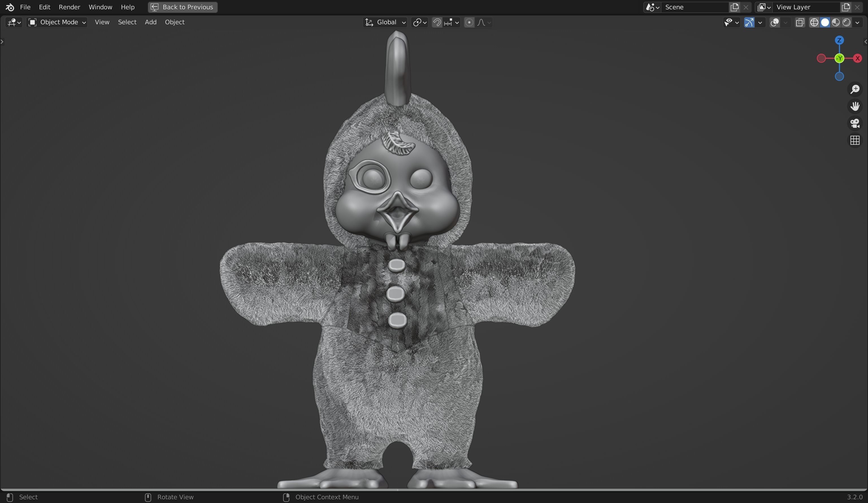The width and height of the screenshot is (868, 503).
Task: Click Back to Previous button
Action: point(183,7)
